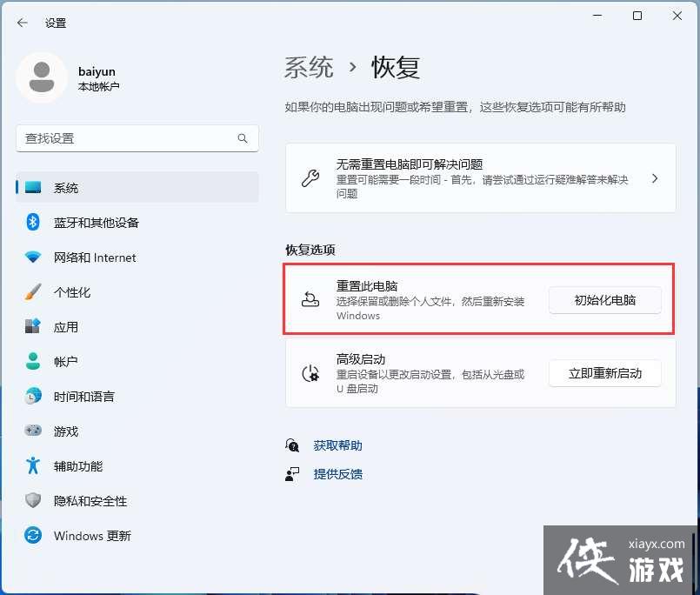This screenshot has width=700, height=595.
Task: Click the gaming controller icon
Action: point(33,431)
